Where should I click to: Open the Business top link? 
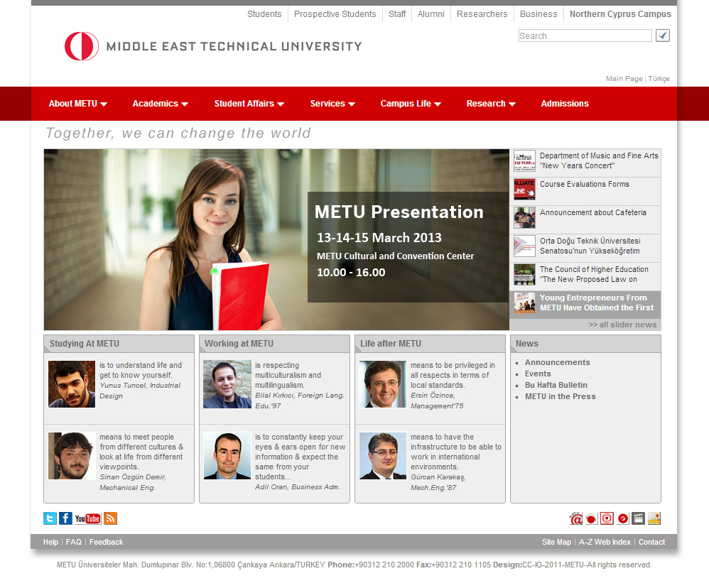point(538,14)
